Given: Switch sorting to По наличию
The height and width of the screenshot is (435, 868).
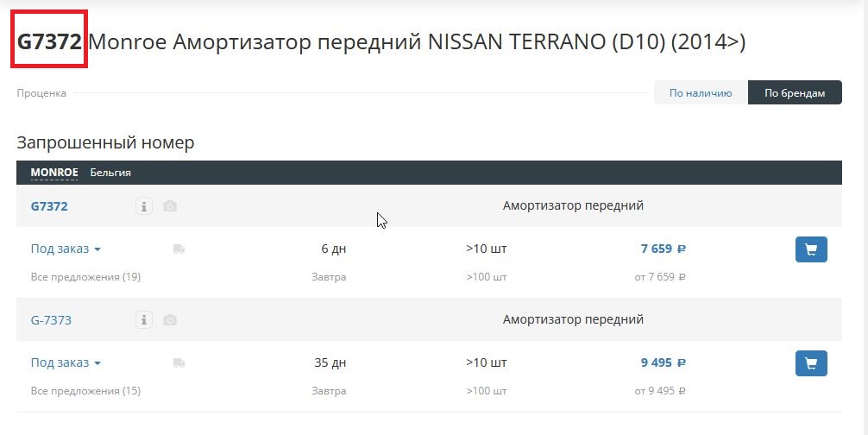Looking at the screenshot, I should [701, 93].
